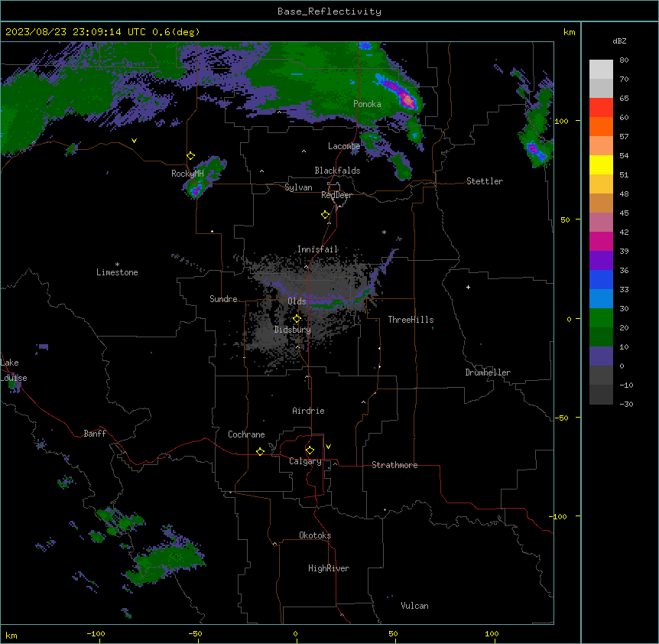The width and height of the screenshot is (659, 644).
Task: Select the yellow diamond marker below Cochrane
Action: (260, 451)
